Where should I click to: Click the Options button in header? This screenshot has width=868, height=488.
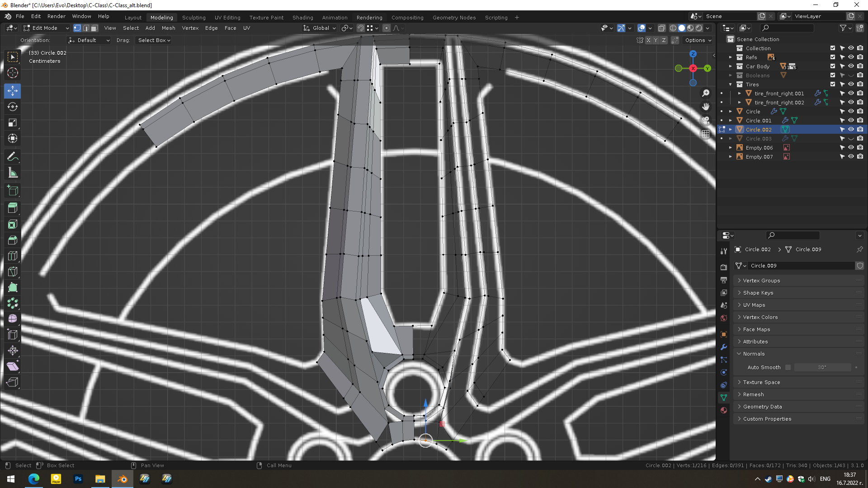point(698,40)
